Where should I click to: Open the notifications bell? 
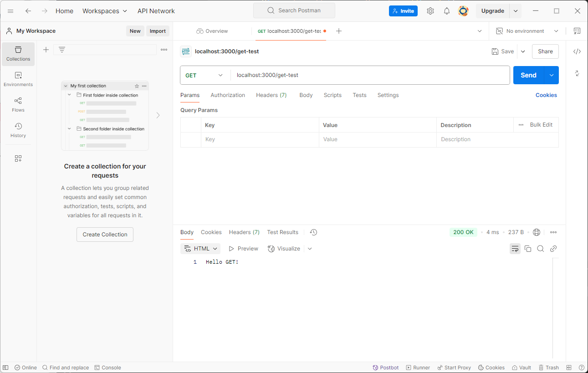tap(447, 11)
